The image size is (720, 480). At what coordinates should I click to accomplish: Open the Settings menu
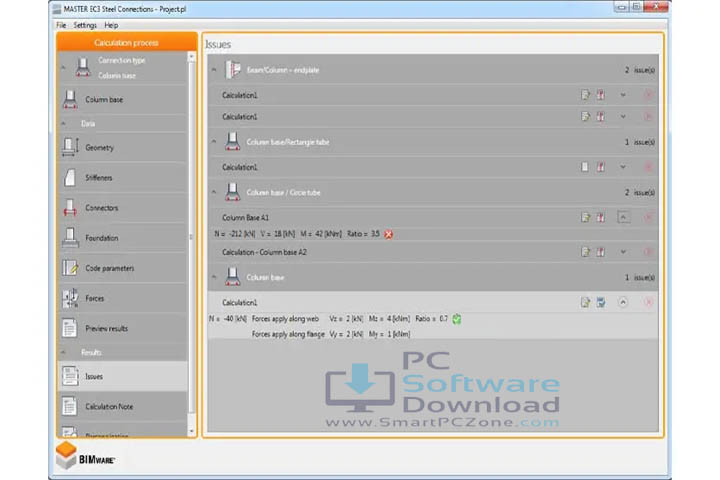(x=85, y=25)
